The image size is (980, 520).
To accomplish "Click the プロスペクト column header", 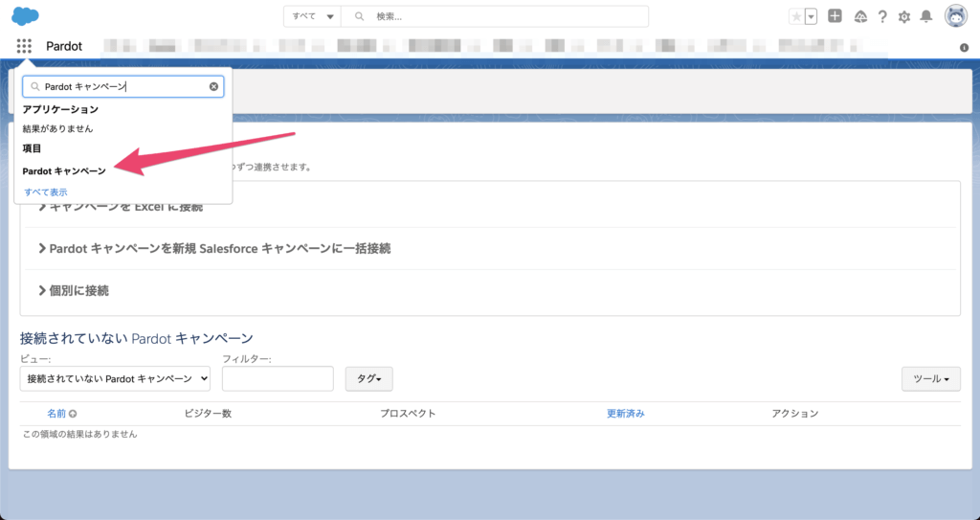I will (x=408, y=413).
